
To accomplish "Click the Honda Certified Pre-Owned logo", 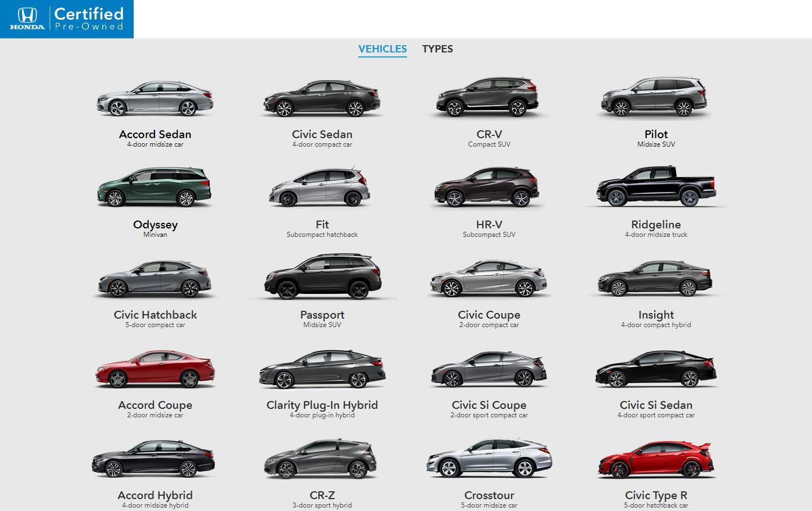I will point(67,19).
